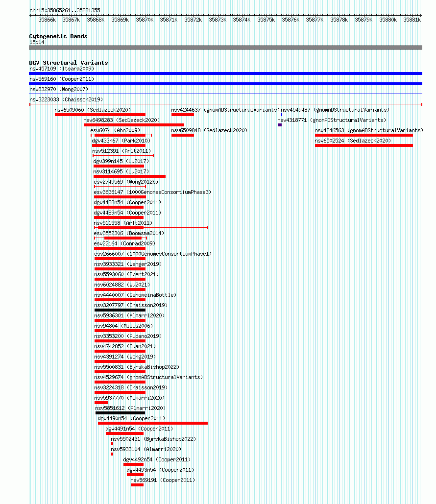Open nsv5937770 (Almarri2020) variant
The height and width of the screenshot is (504, 436).
[x=130, y=398]
